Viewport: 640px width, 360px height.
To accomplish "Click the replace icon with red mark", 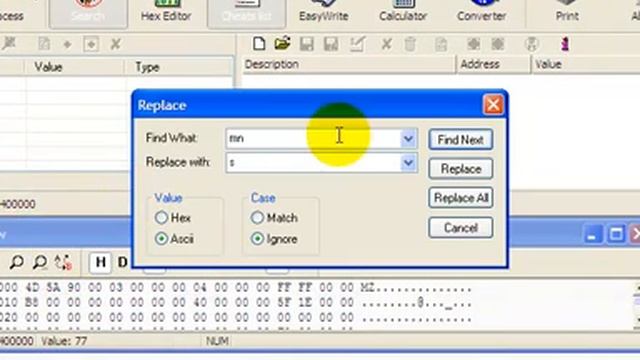I will pos(63,262).
